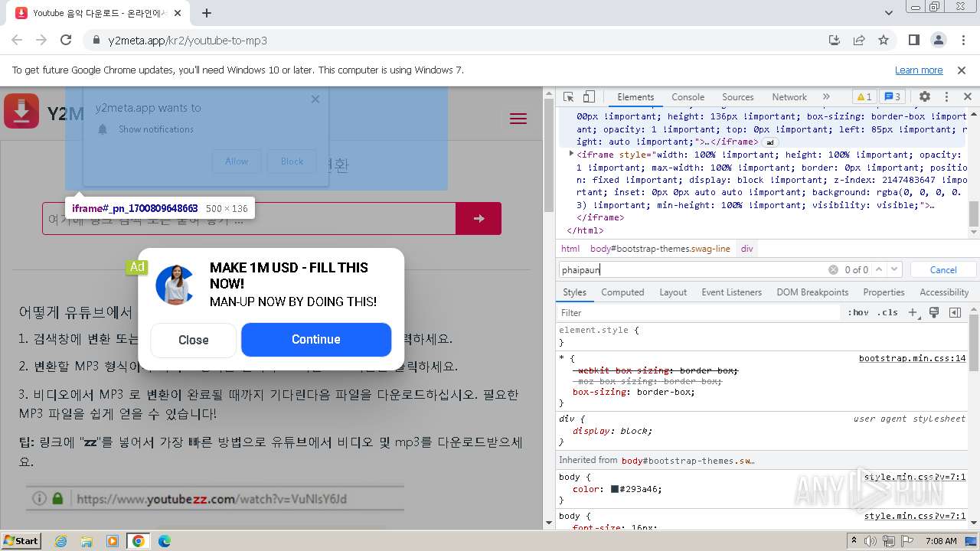Go to next search result arrow
The width and height of the screenshot is (980, 551).
pyautogui.click(x=895, y=269)
